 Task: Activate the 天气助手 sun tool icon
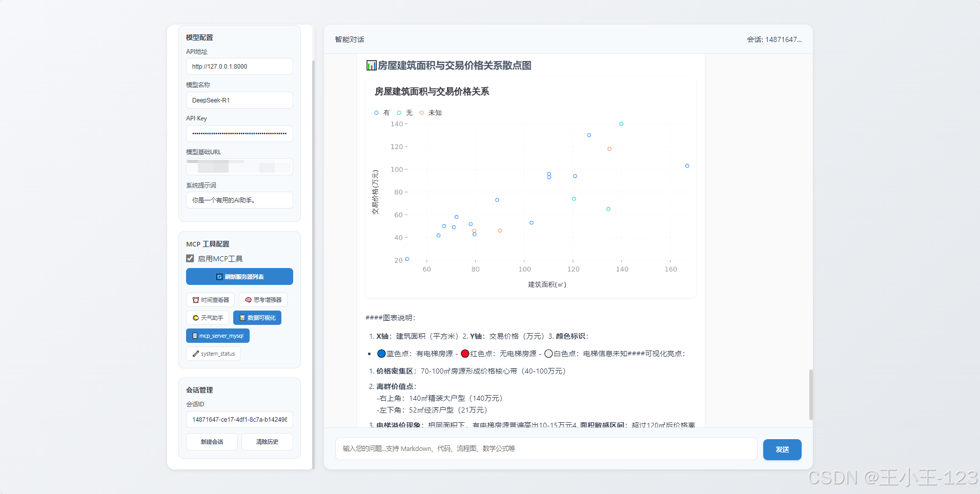[x=195, y=318]
